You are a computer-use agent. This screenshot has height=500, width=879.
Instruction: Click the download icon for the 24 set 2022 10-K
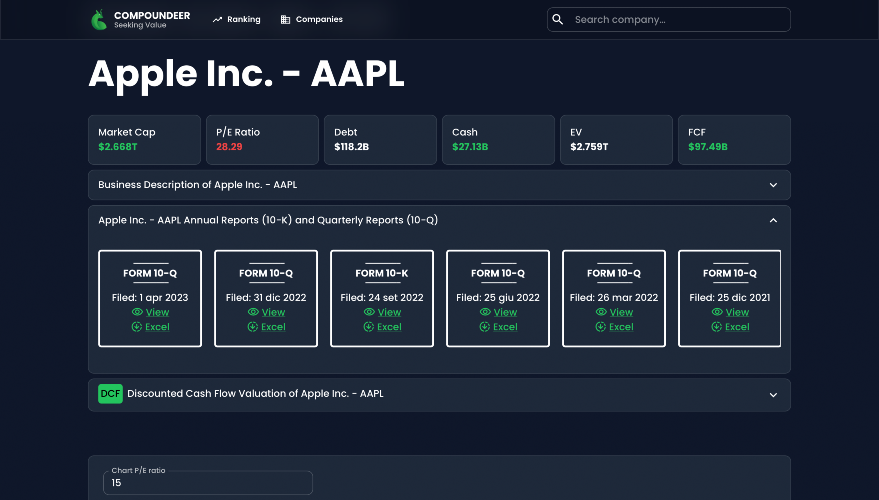point(369,327)
